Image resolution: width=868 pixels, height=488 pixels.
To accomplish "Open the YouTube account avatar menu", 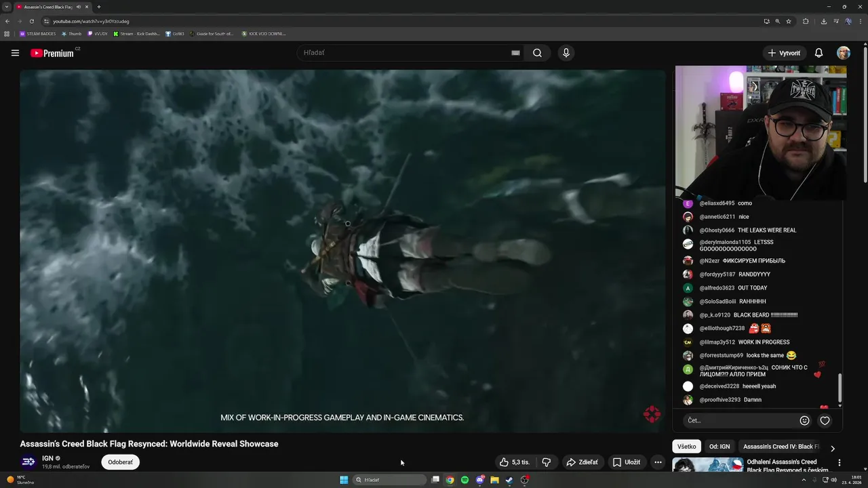I will point(844,53).
